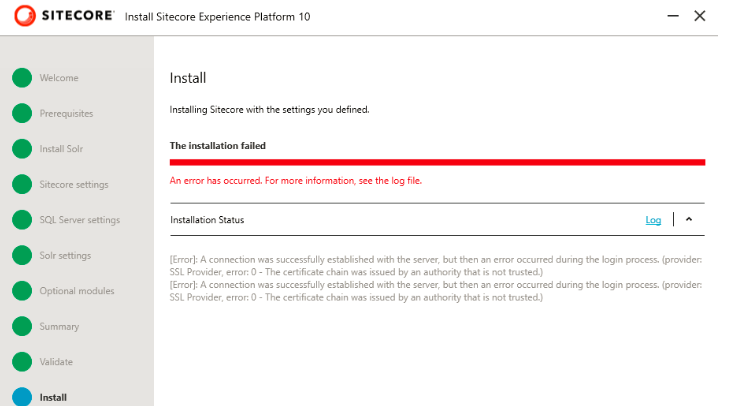The width and height of the screenshot is (737, 406).
Task: Open the Log link
Action: click(653, 220)
